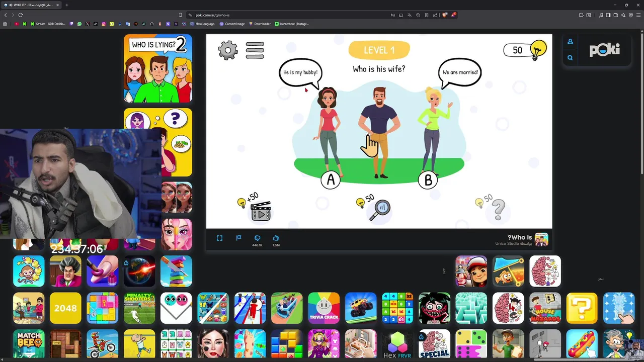Open Who Is Lying? 2 game thumbnail

pos(158,68)
